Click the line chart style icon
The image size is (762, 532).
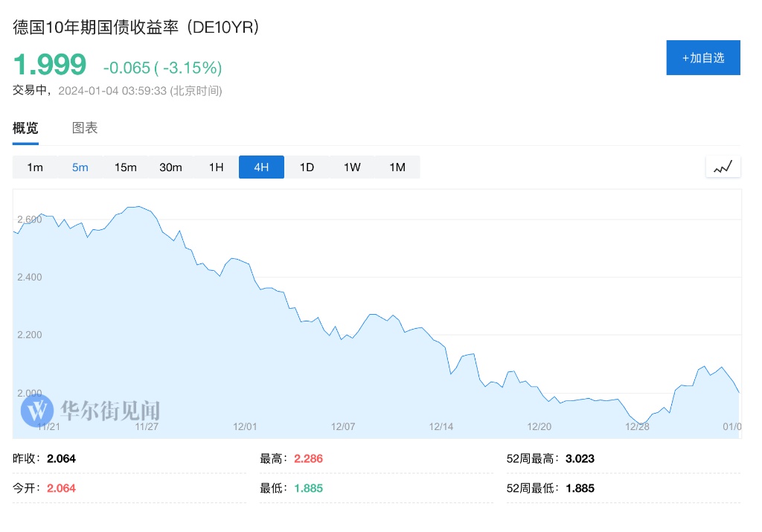[x=723, y=167]
